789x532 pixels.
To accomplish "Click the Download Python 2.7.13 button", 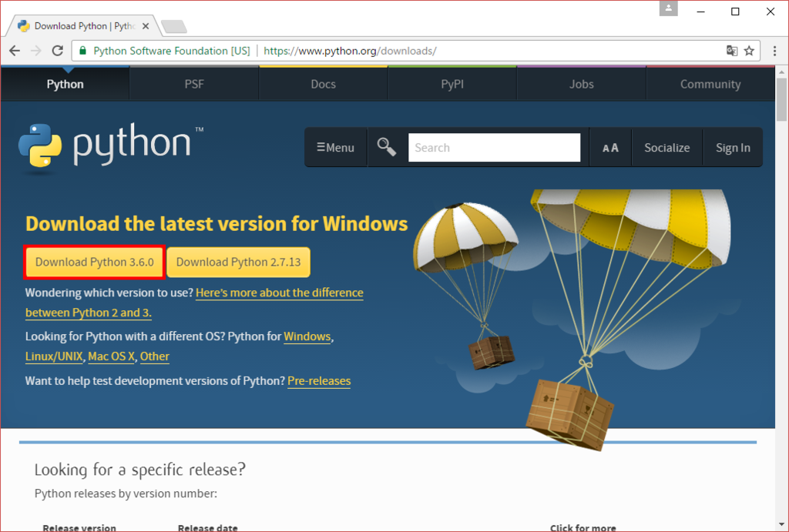I will tap(239, 262).
